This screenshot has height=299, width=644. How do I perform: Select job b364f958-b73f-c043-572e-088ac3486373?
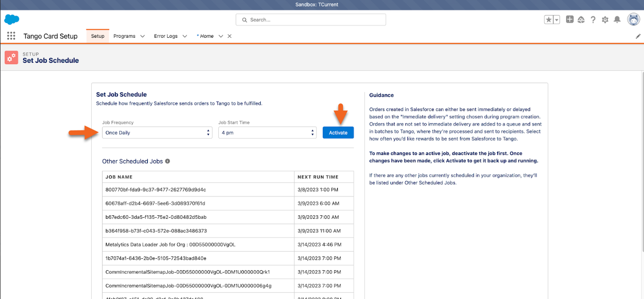click(x=156, y=231)
